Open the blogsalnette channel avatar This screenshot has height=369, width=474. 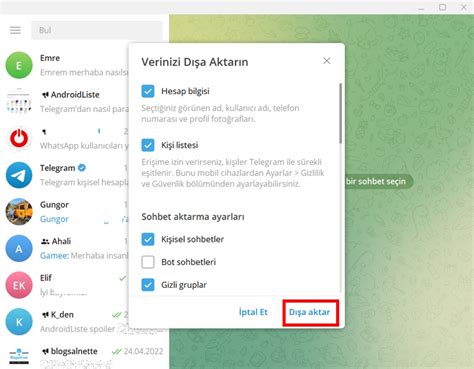(x=19, y=356)
